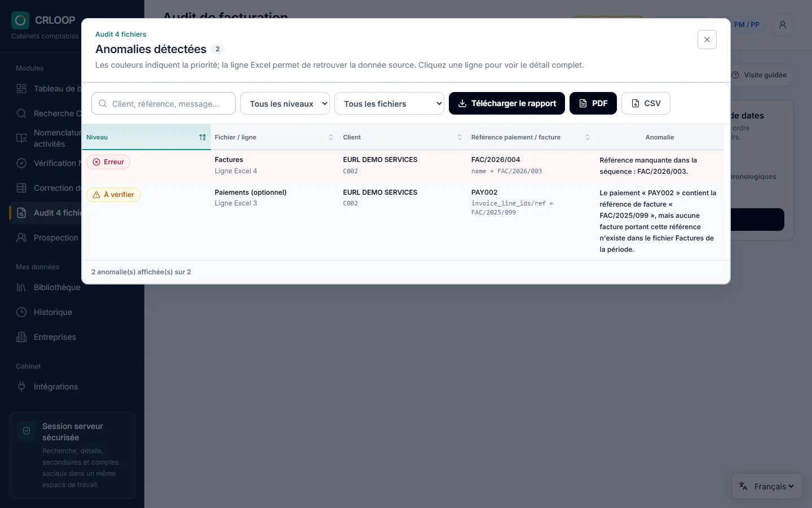Focus the Client, référence, message search field
This screenshot has width=812, height=508.
click(164, 103)
